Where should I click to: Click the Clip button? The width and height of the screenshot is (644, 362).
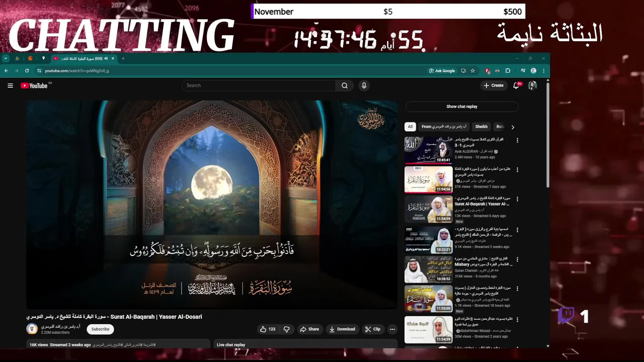tap(373, 329)
